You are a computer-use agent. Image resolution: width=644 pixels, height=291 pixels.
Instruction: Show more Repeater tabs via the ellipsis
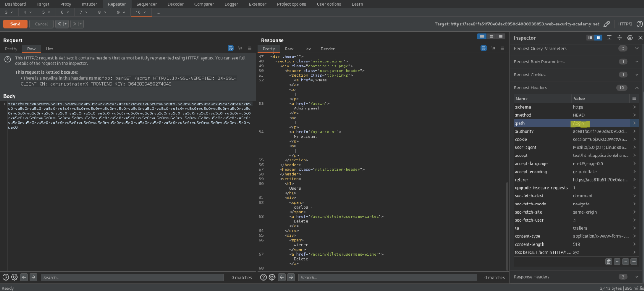pyautogui.click(x=158, y=13)
